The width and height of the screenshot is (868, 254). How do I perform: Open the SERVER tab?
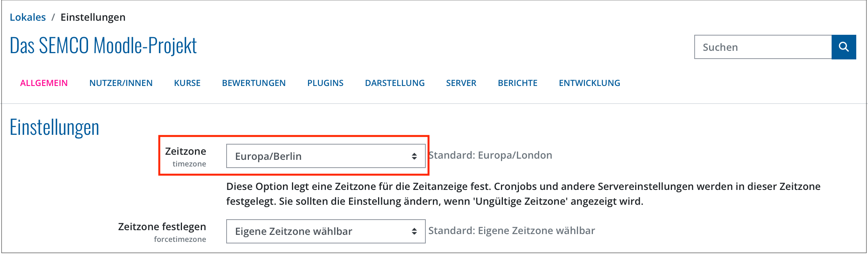click(461, 83)
